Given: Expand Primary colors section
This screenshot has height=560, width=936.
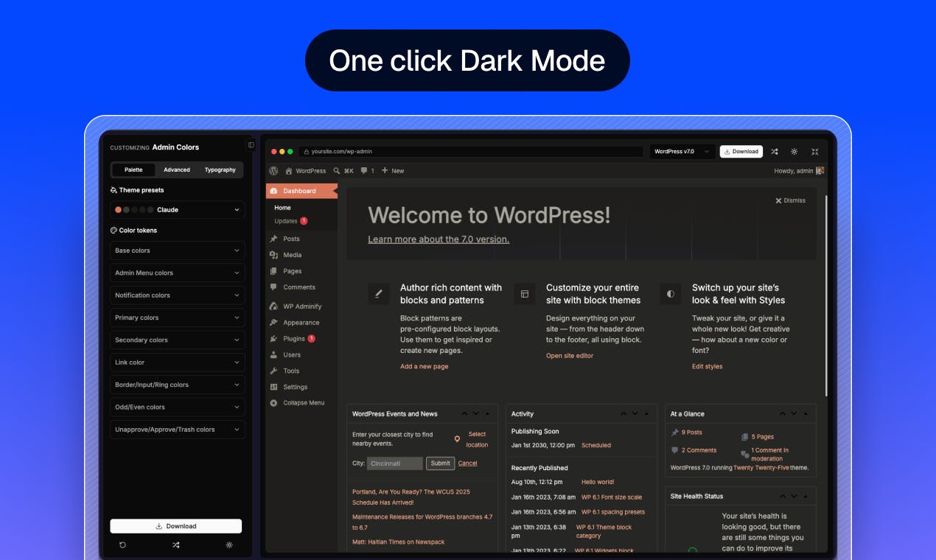Looking at the screenshot, I should [178, 318].
